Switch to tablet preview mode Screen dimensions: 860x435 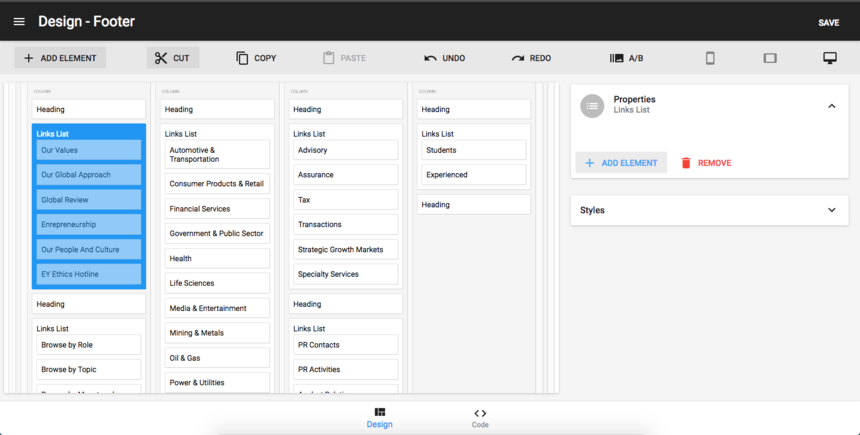[770, 58]
